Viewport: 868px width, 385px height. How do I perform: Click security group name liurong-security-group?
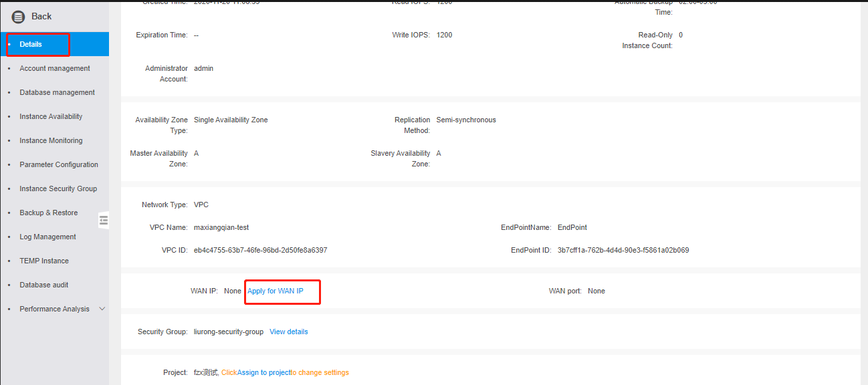pyautogui.click(x=229, y=332)
